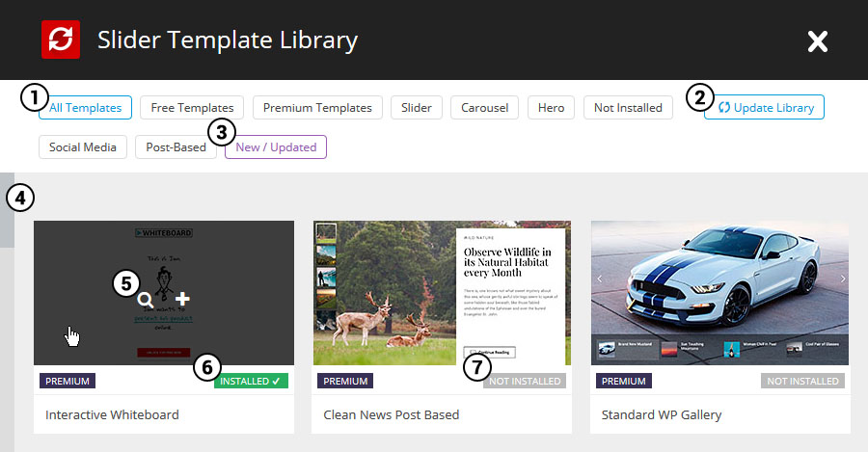Open the Standard WP Gallery car thumbnail
The image size is (868, 452).
(719, 293)
